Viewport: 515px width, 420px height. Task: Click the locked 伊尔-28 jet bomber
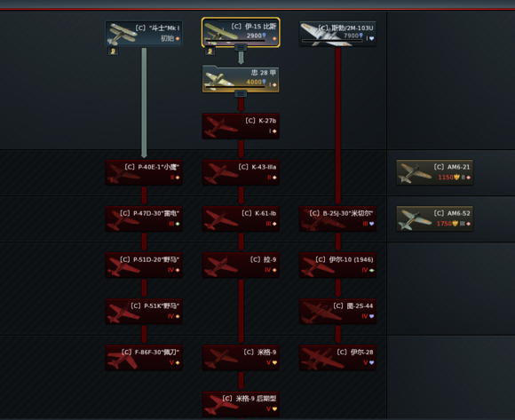[337, 358]
